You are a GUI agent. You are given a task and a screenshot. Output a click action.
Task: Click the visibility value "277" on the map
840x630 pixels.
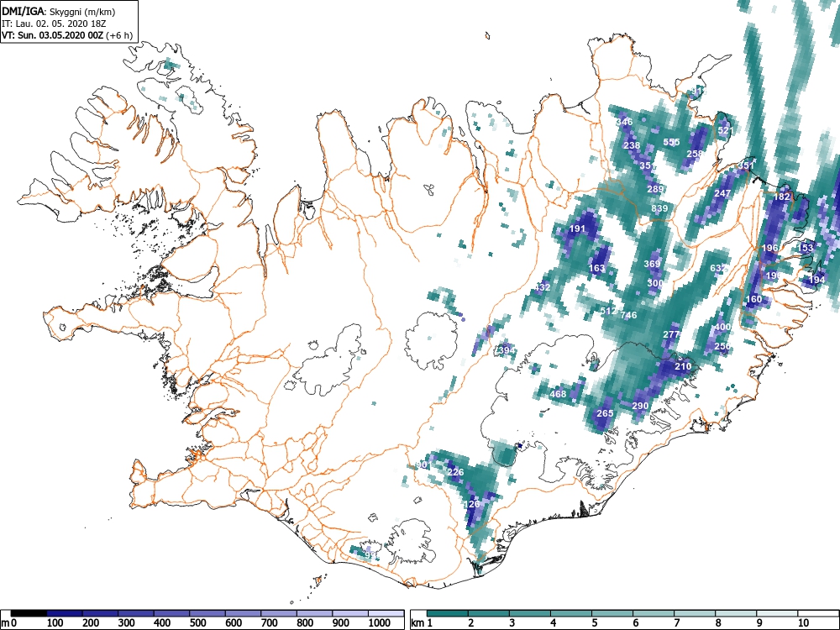coord(671,334)
